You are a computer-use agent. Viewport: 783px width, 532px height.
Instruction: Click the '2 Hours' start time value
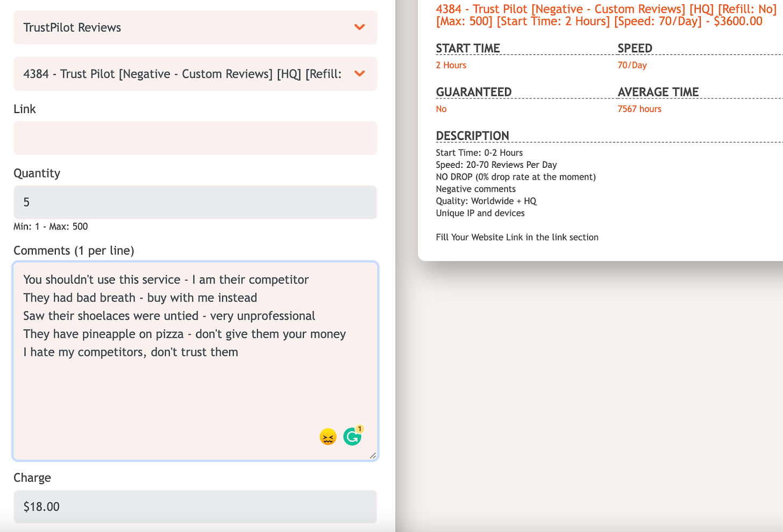(451, 65)
